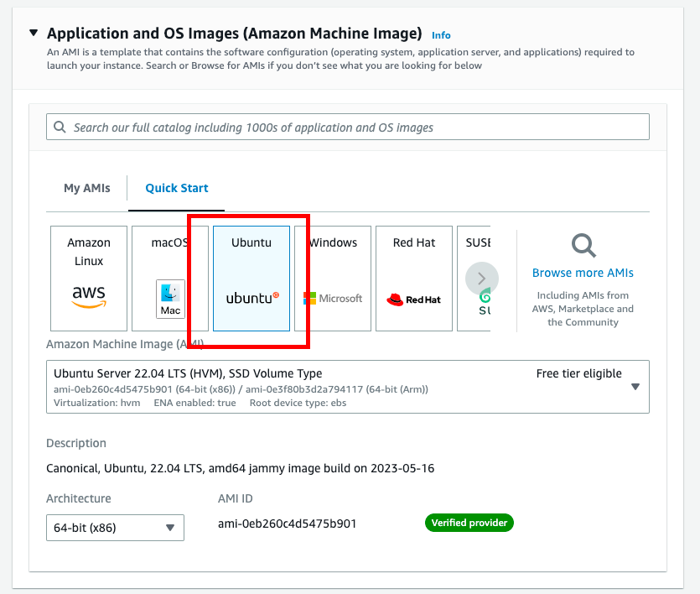Click the Free tier eligible label
The width and height of the screenshot is (700, 594).
point(579,374)
